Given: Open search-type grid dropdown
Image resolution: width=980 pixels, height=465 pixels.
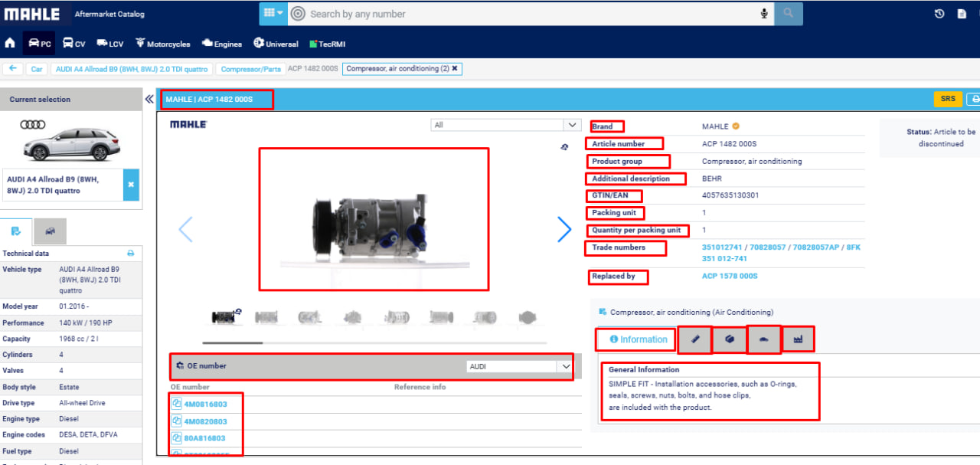Looking at the screenshot, I should pos(273,13).
